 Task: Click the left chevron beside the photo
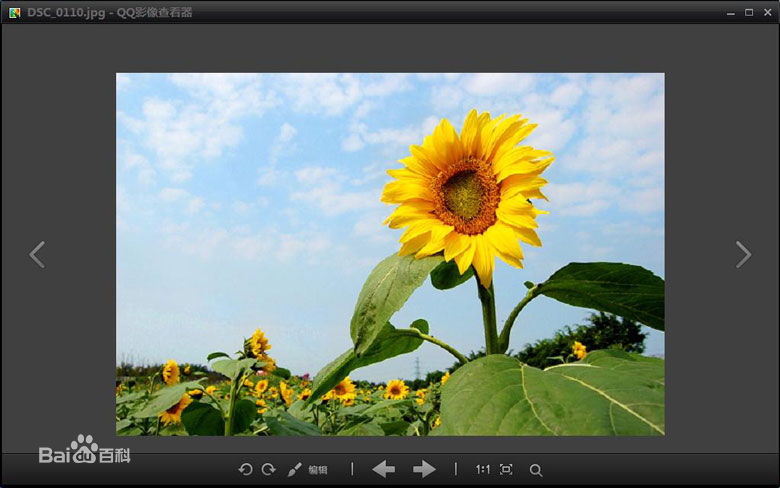[37, 254]
